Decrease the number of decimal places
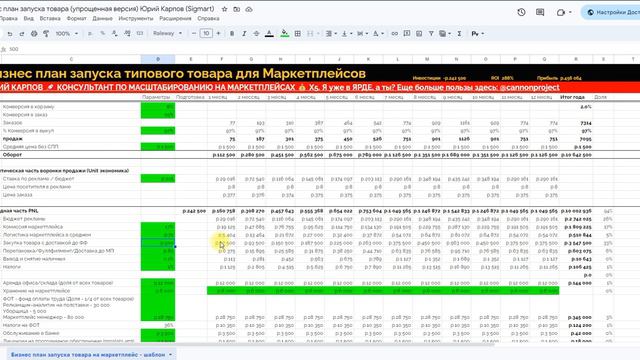 point(115,33)
